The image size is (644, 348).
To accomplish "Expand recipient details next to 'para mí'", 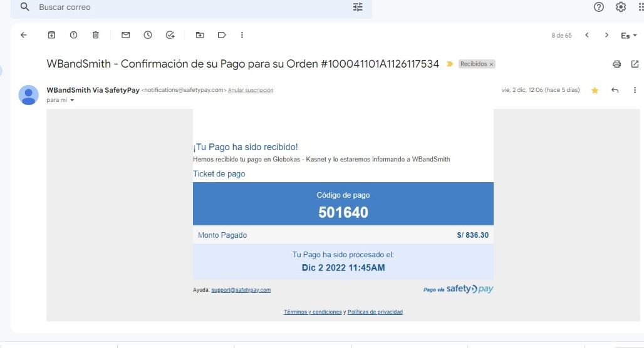I will (x=72, y=100).
